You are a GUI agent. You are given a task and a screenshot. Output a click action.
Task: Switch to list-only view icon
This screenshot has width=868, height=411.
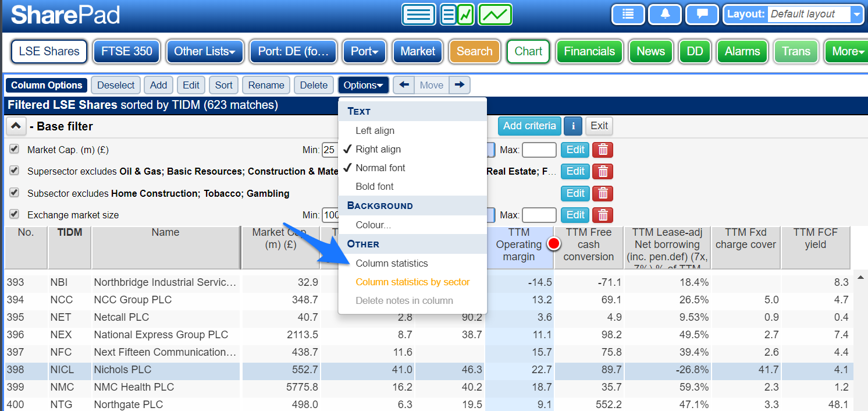(x=418, y=15)
